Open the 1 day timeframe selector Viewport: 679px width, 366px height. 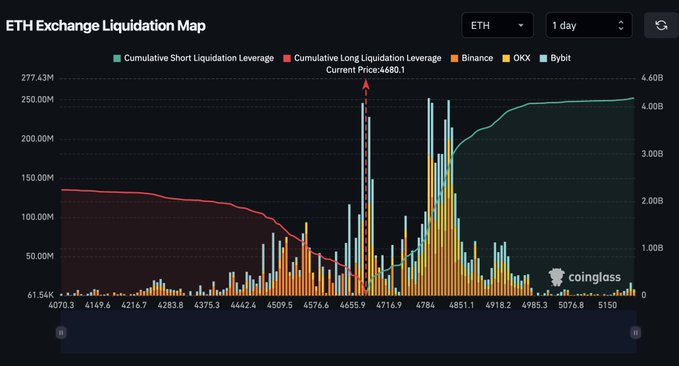[x=588, y=26]
